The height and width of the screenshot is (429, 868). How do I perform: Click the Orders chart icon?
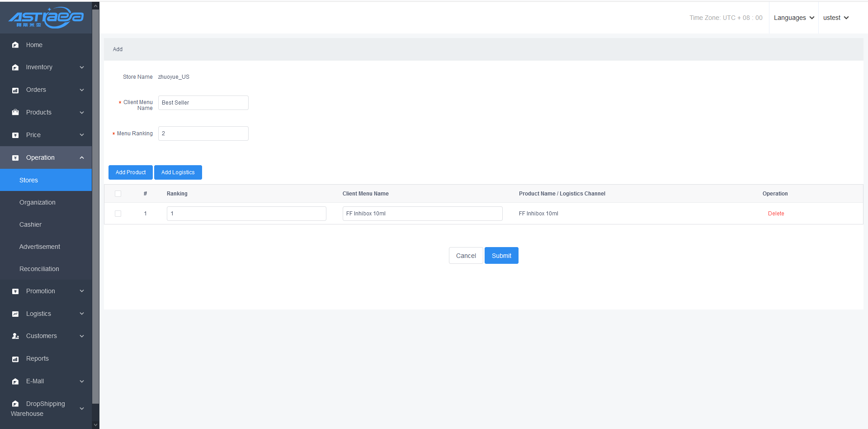click(x=15, y=90)
